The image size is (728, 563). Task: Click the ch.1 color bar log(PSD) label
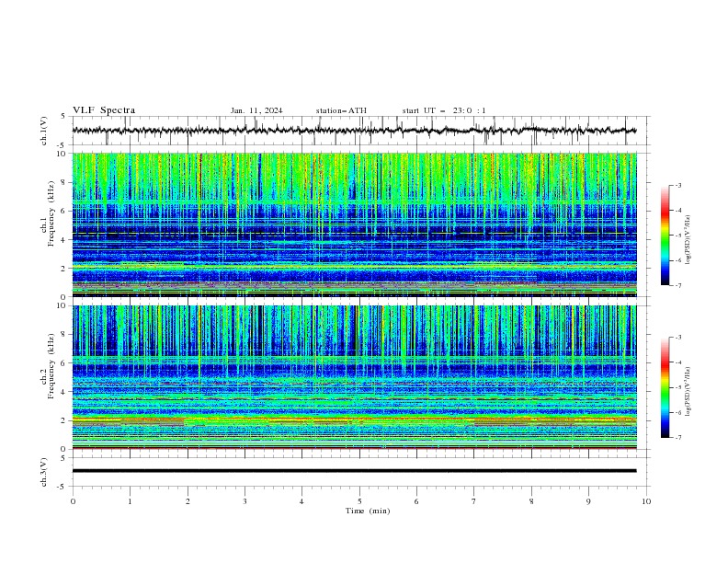tap(688, 240)
